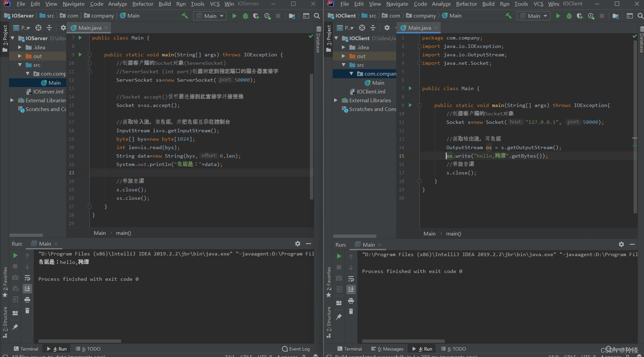This screenshot has height=357, width=644.
Task: Toggle Project tool window in IOServer sidebar
Action: pyautogui.click(x=5, y=38)
